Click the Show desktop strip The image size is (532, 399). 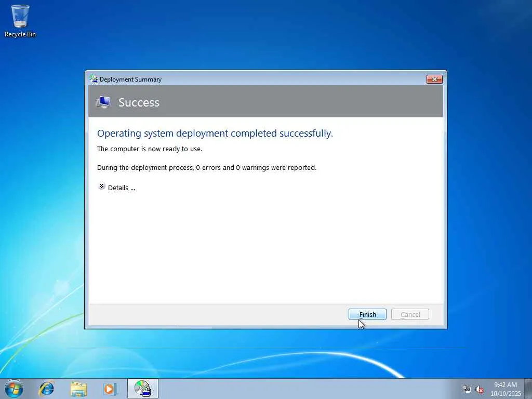(x=528, y=389)
